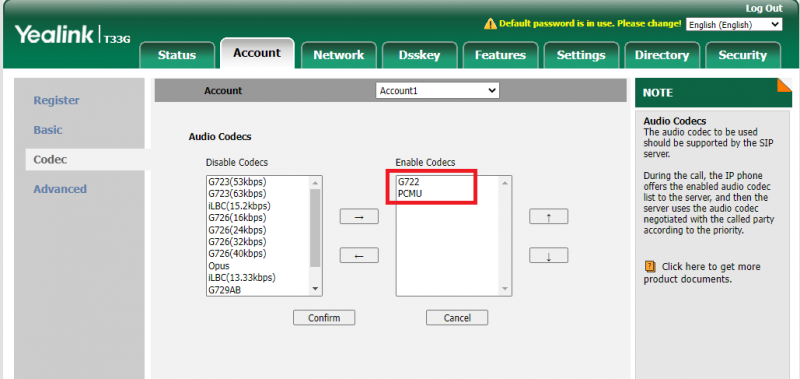Select iLBC(15.2kbps) codec entry

pyautogui.click(x=239, y=206)
